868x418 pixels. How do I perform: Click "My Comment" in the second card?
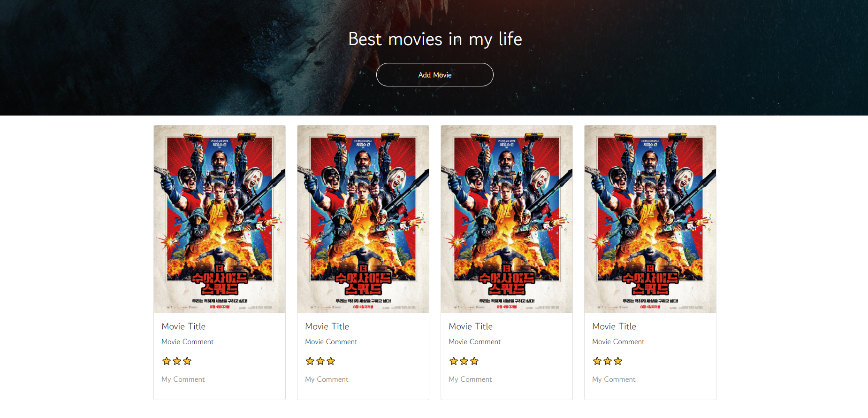click(x=327, y=379)
